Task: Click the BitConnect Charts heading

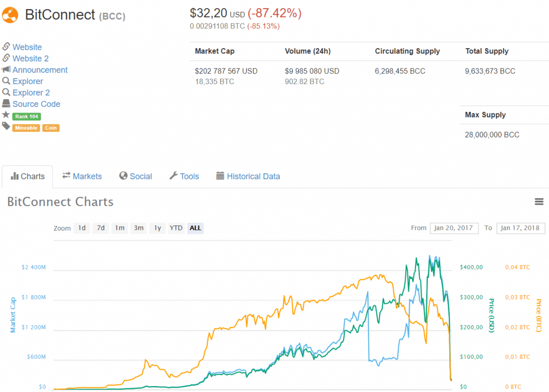Action: [60, 202]
